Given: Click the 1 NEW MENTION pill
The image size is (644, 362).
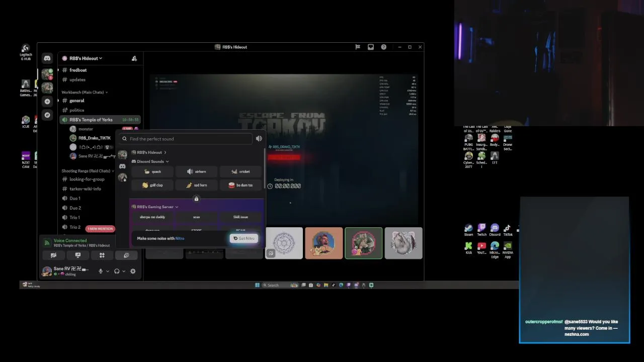Looking at the screenshot, I should (100, 229).
